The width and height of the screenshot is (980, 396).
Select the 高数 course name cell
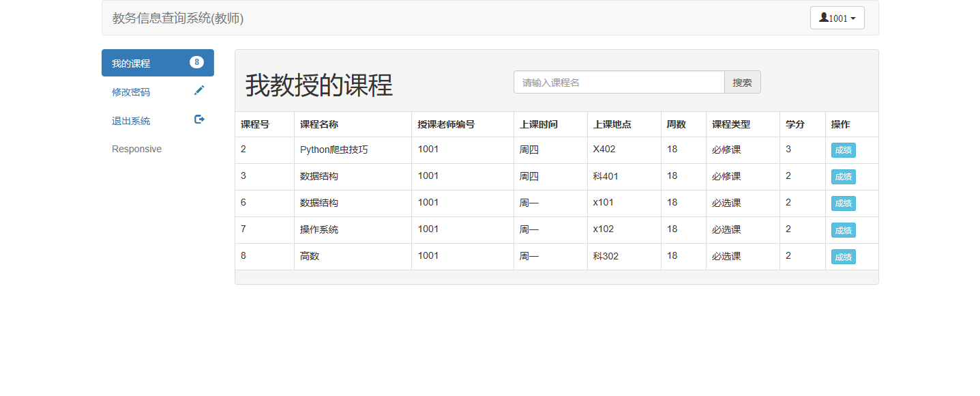point(353,257)
